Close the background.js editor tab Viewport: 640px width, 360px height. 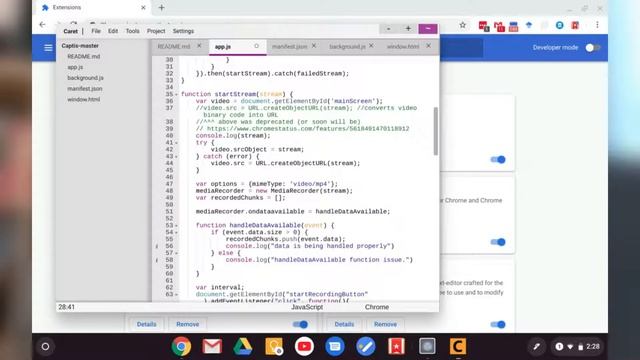click(371, 46)
